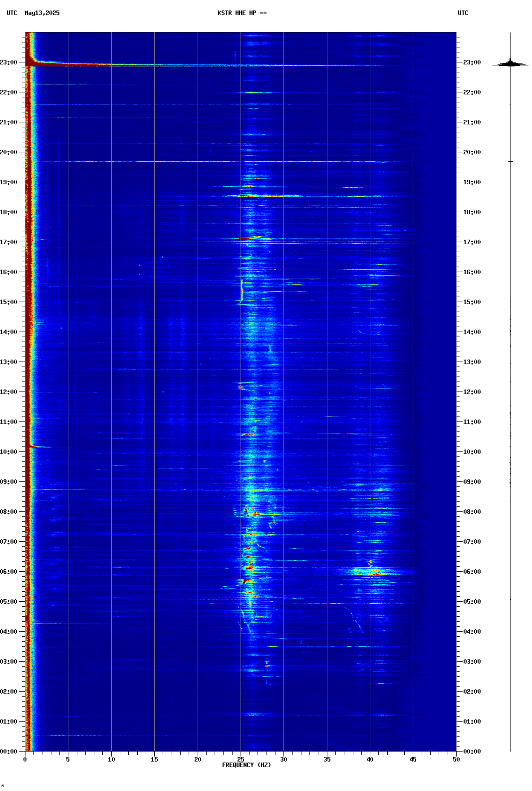Click the small seismogram tick near 19:40

click(510, 161)
